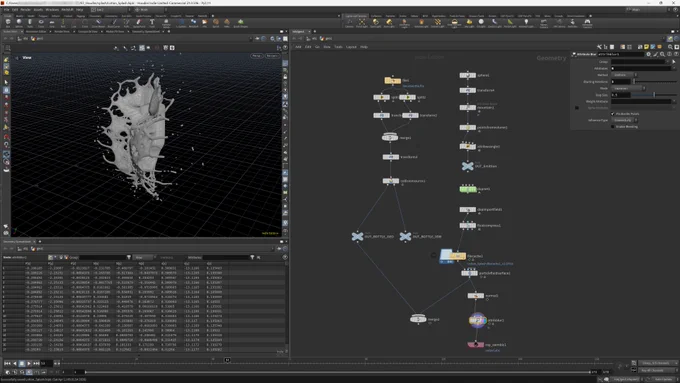The width and height of the screenshot is (680, 383).
Task: Add an Area Light from the shelf
Action: tap(389, 23)
